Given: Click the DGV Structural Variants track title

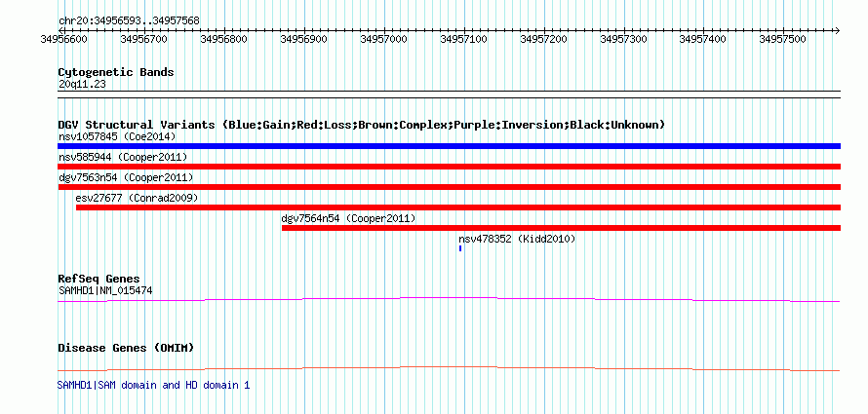Looking at the screenshot, I should point(361,125).
